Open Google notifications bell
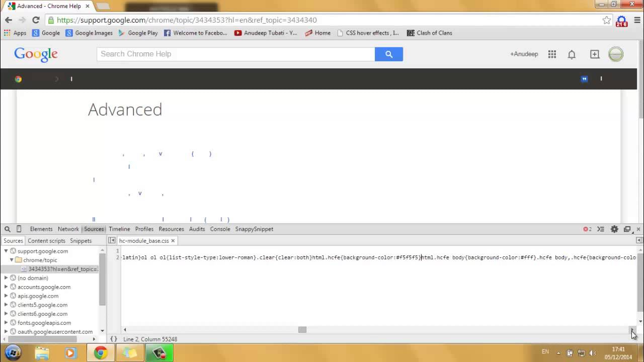Screen dimensions: 644x362 572,54
